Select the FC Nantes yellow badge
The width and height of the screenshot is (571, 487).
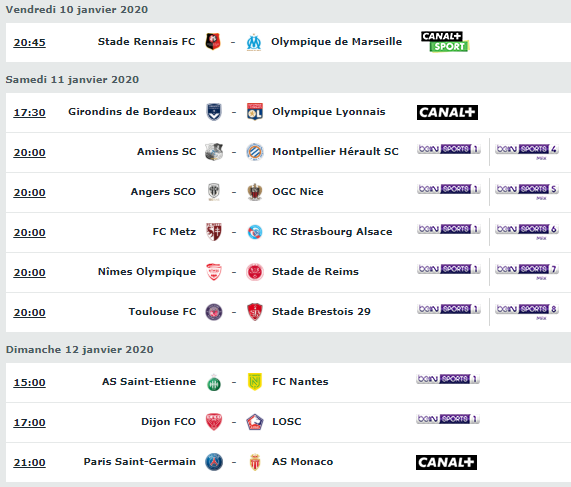(255, 382)
